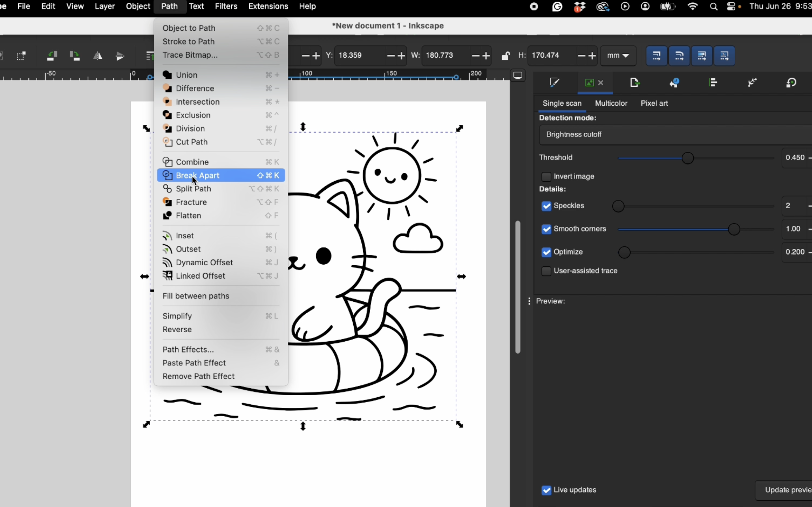Click the Threshold slider handle
This screenshot has height=507, width=812.
[687, 158]
